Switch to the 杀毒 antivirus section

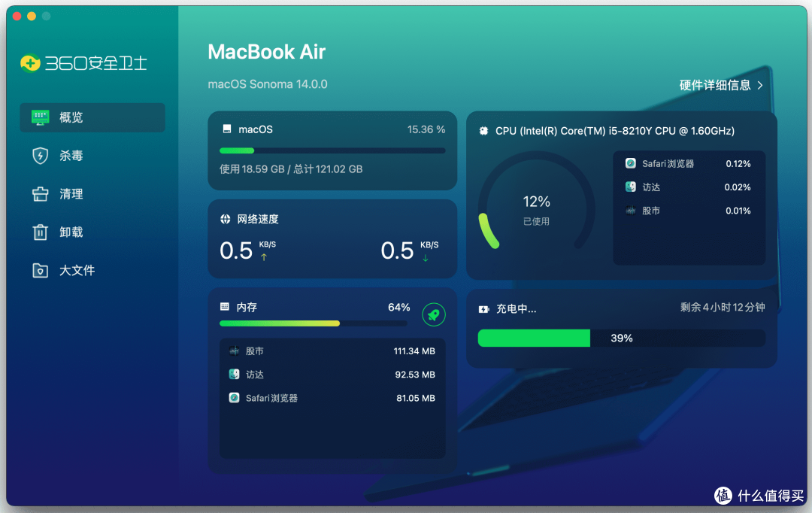tap(92, 156)
